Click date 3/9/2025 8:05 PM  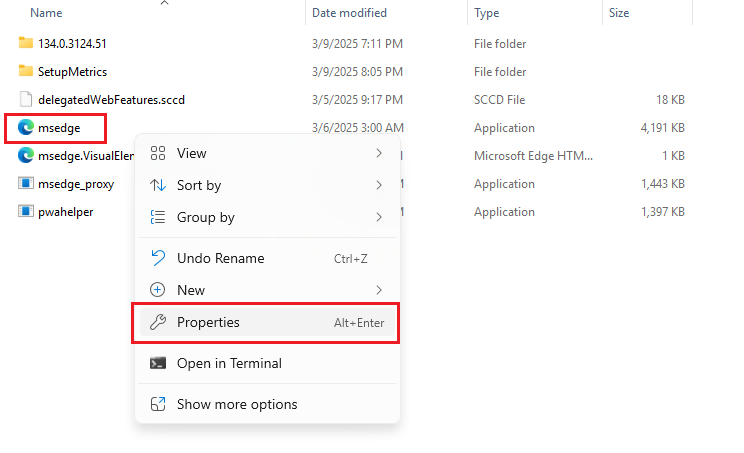click(x=357, y=72)
